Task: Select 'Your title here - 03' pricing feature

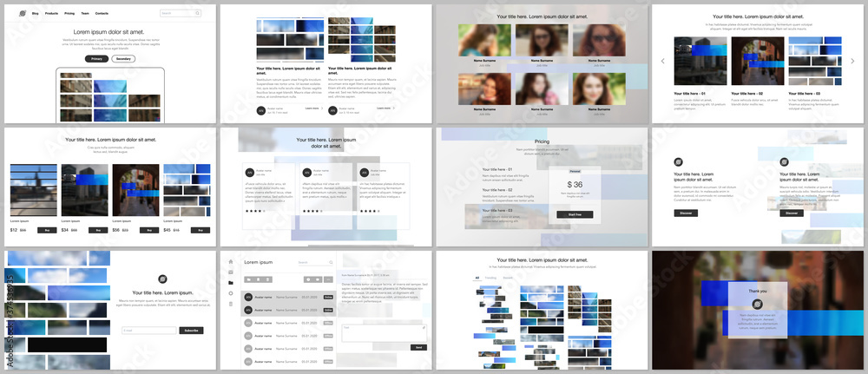Action: point(497,210)
